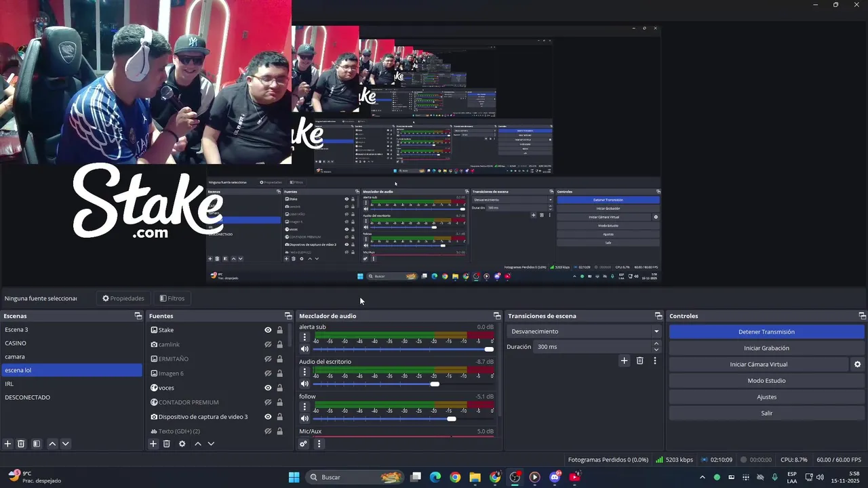
Task: Mute Audio del escritorio channel
Action: 304,384
